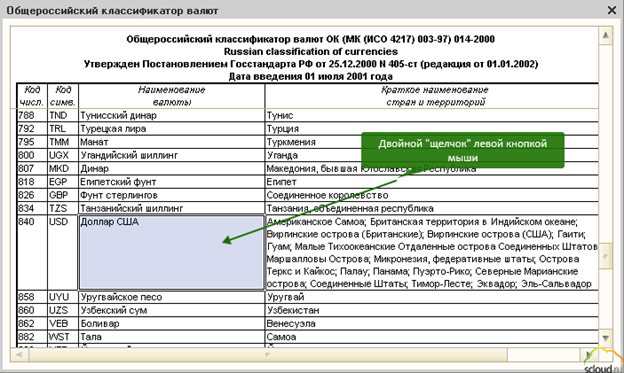Viewport: 624px width, 373px height.
Task: Select the "Динар" cell in row 807
Action: 172,168
